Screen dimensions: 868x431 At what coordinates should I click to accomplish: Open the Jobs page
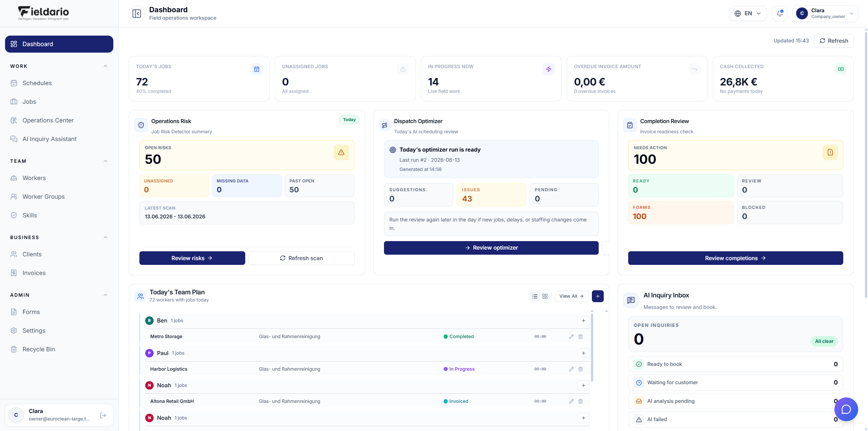59,102
